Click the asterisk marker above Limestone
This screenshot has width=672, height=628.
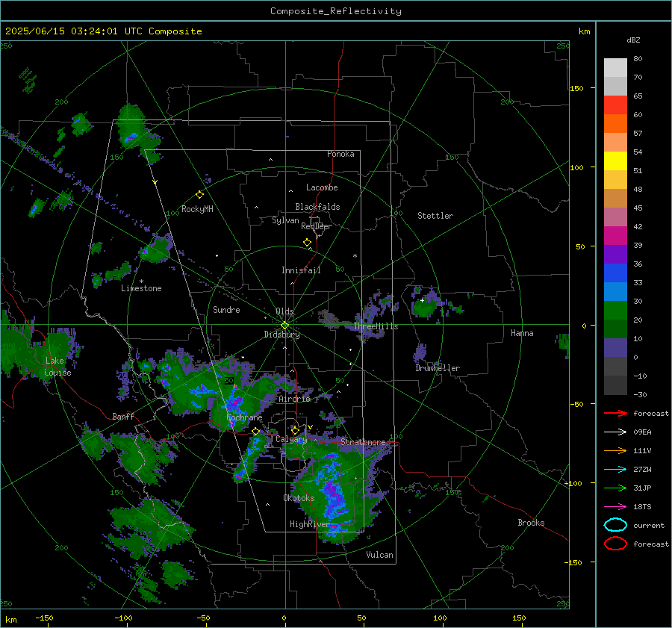(141, 282)
